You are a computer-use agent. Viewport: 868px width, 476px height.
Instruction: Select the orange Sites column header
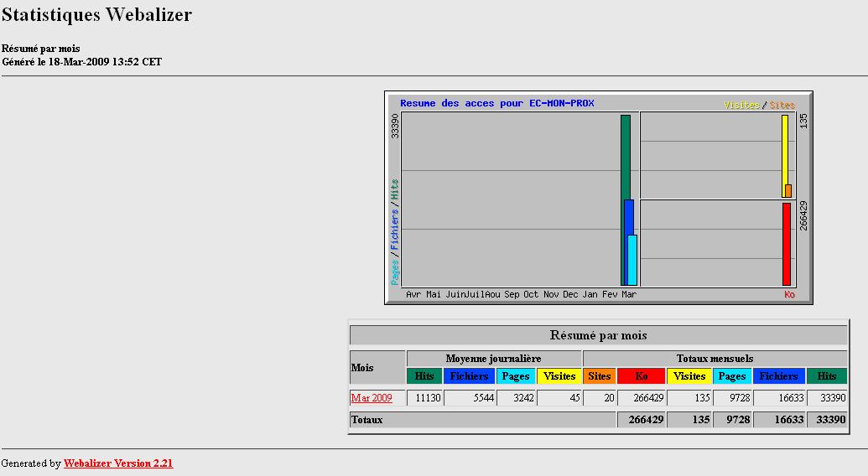(x=600, y=376)
